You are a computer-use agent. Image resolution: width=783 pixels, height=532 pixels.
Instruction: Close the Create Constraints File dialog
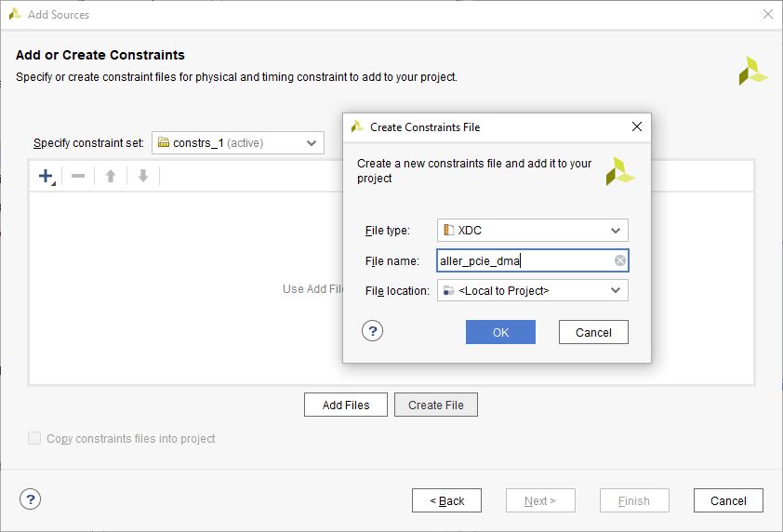tap(637, 126)
